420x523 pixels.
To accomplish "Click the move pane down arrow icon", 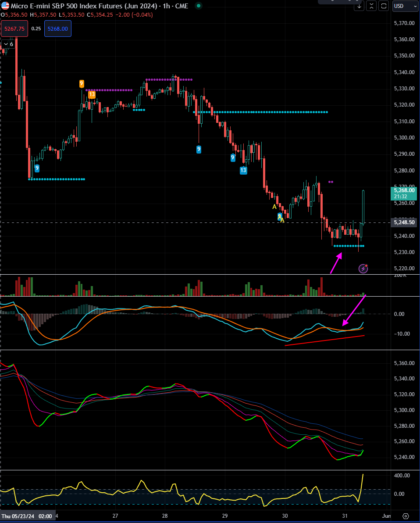I will 359,6.
